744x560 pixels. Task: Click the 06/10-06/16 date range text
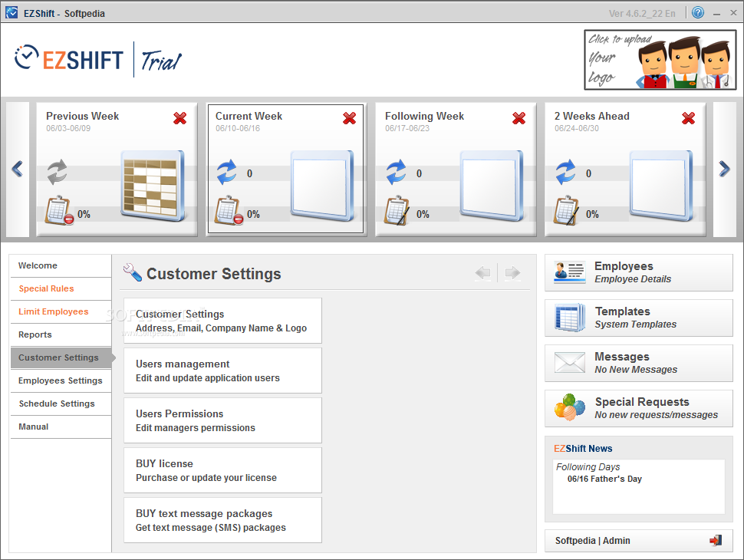pyautogui.click(x=238, y=129)
